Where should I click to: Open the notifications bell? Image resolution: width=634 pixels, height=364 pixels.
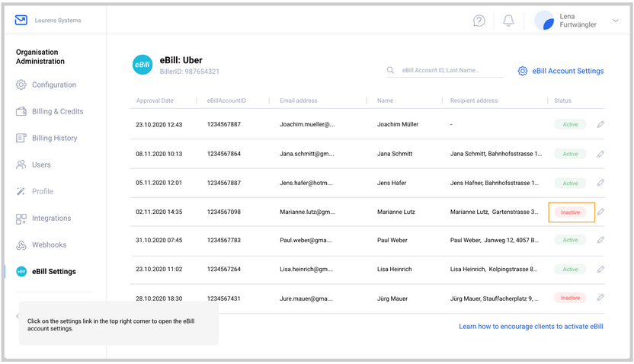point(508,21)
